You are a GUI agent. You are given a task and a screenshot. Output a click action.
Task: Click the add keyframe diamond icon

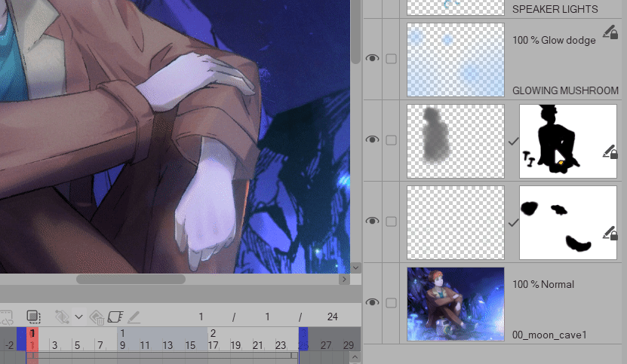(62, 317)
